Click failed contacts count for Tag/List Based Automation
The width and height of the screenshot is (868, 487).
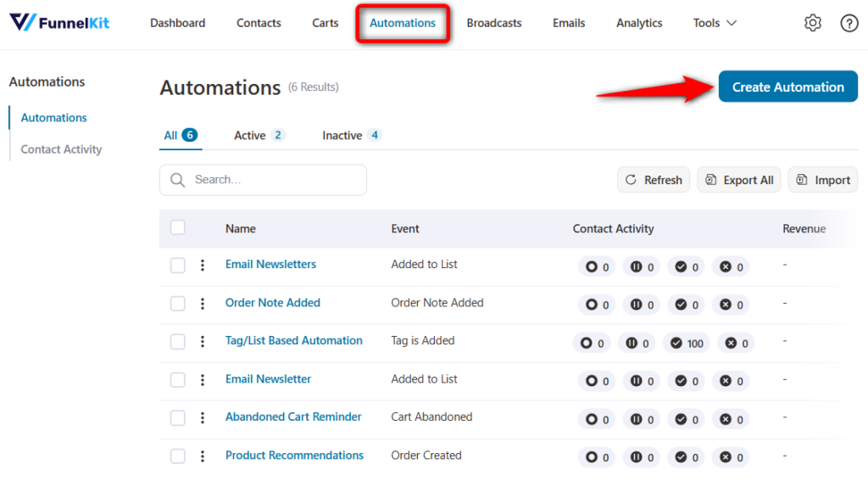[737, 344]
